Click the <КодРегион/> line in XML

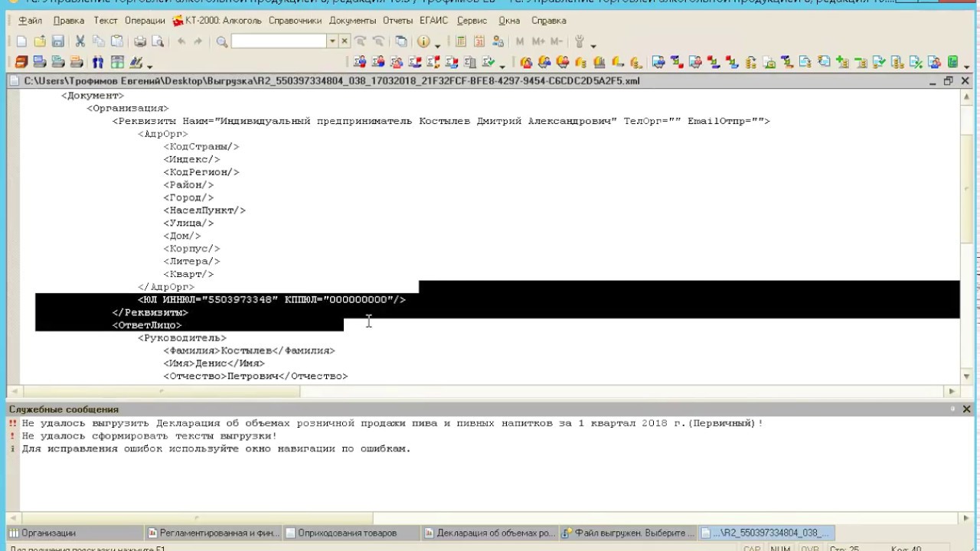[201, 172]
